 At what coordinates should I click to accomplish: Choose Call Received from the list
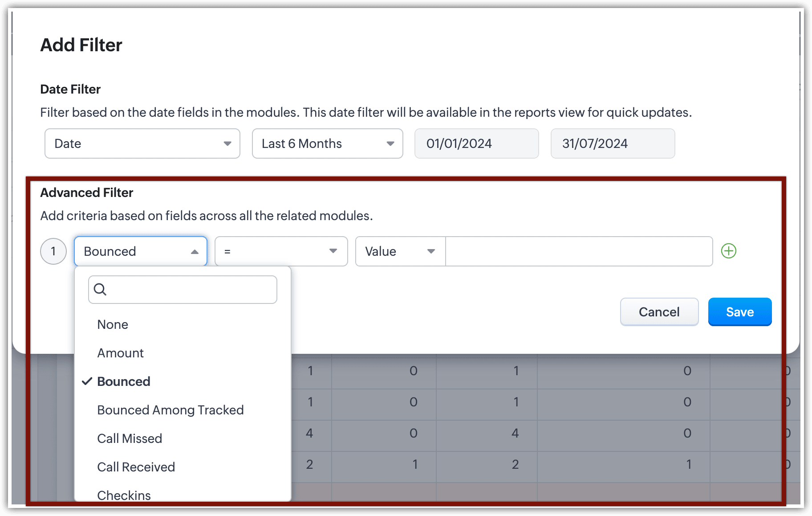coord(136,467)
